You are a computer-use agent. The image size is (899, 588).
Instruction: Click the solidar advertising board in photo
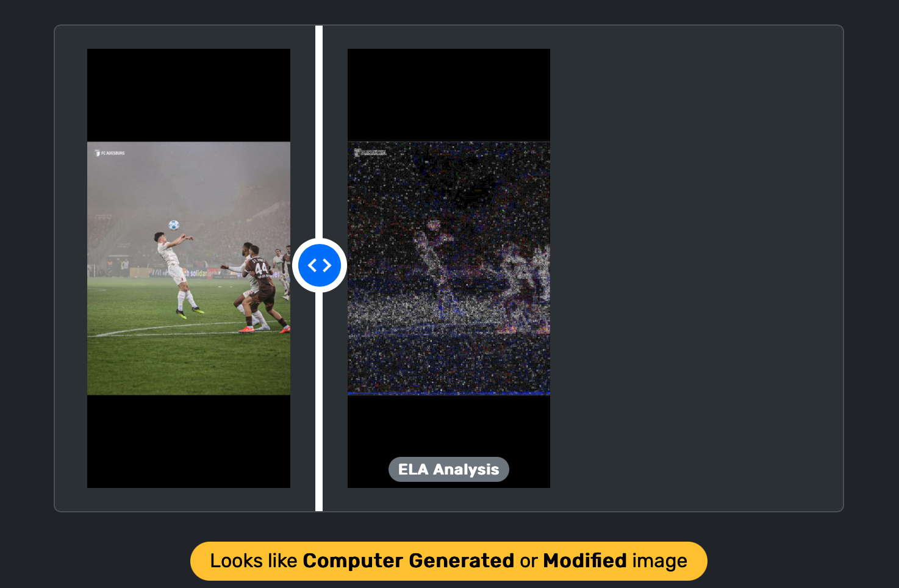pyautogui.click(x=198, y=273)
